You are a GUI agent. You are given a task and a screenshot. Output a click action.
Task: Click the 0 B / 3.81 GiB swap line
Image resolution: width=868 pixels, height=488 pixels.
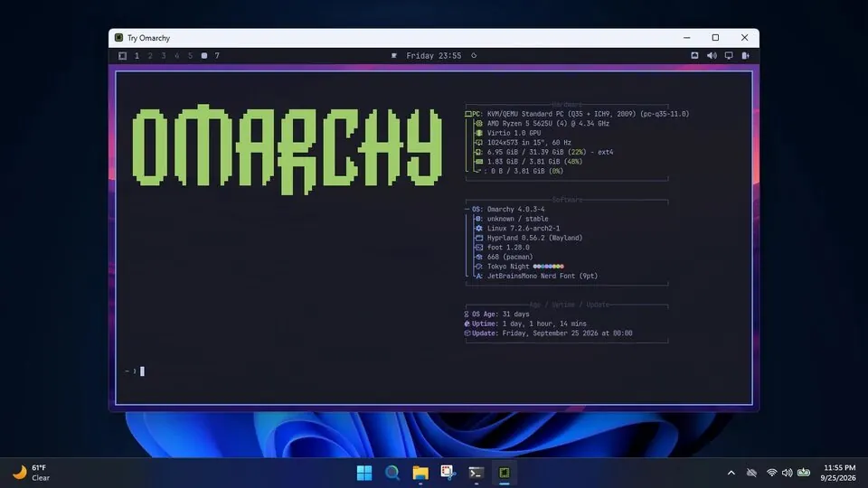click(x=519, y=171)
